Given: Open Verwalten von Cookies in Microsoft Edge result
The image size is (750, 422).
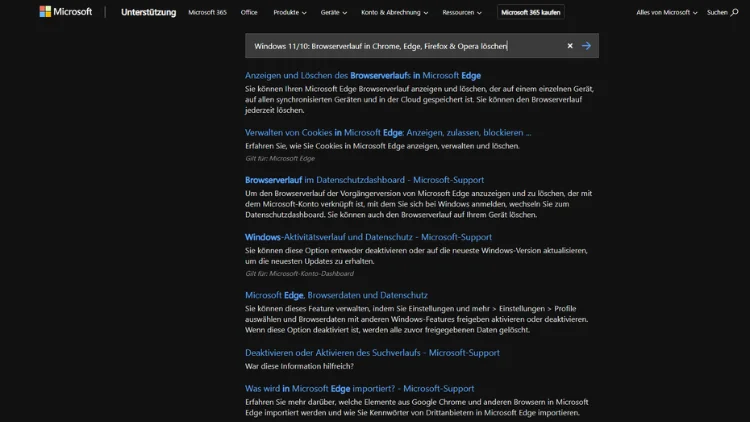Looking at the screenshot, I should 388,133.
